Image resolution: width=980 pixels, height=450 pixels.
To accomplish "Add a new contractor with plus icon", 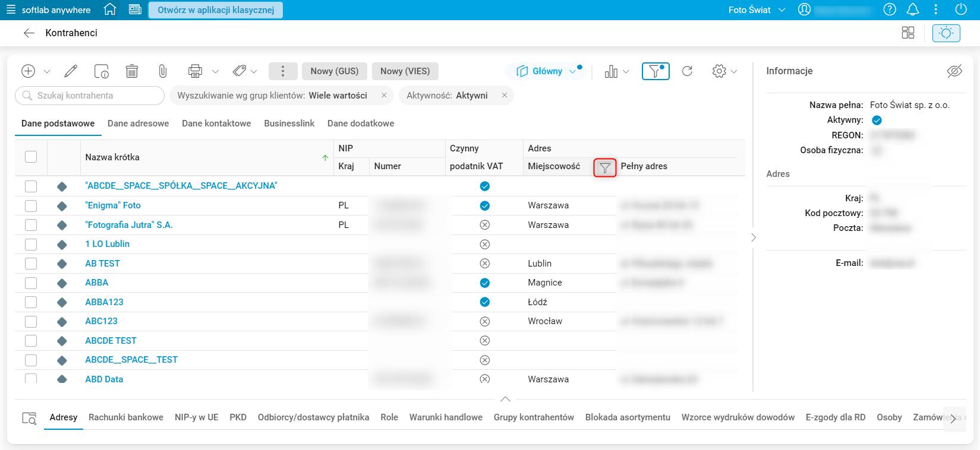I will (x=28, y=71).
